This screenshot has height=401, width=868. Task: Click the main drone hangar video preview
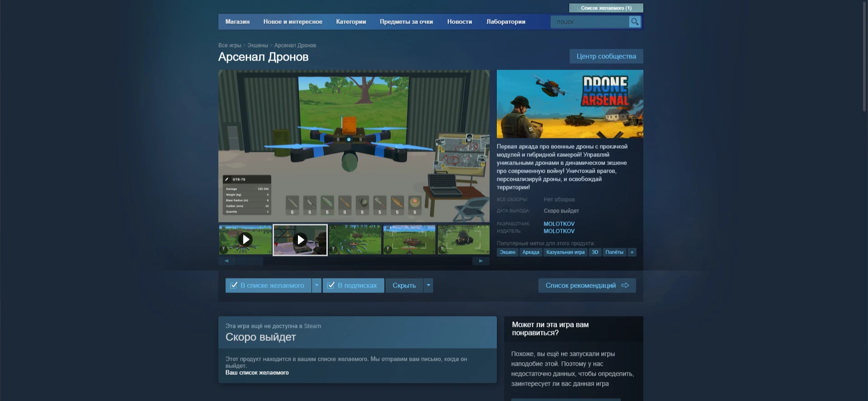(354, 146)
